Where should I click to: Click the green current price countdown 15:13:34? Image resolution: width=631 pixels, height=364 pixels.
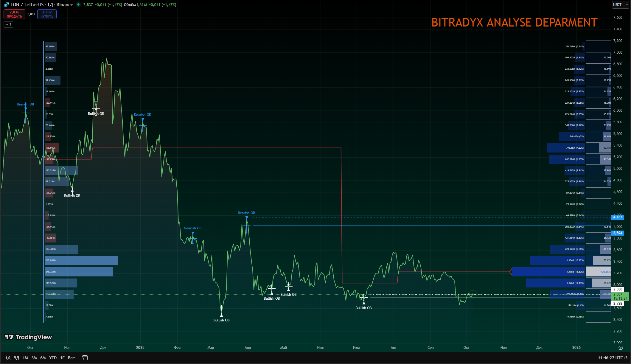pos(620,298)
